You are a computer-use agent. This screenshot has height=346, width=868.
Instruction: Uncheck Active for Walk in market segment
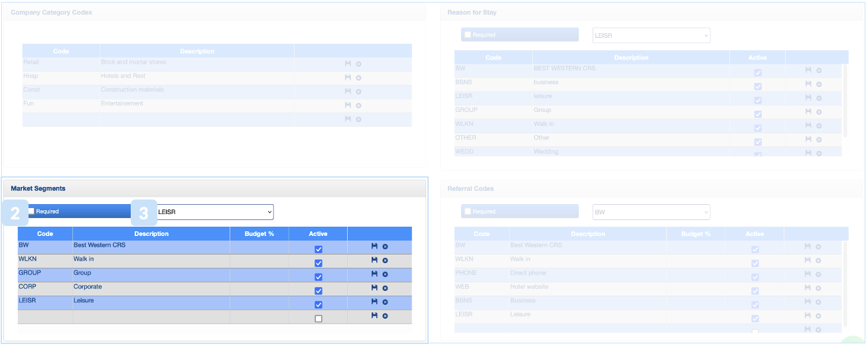[319, 263]
